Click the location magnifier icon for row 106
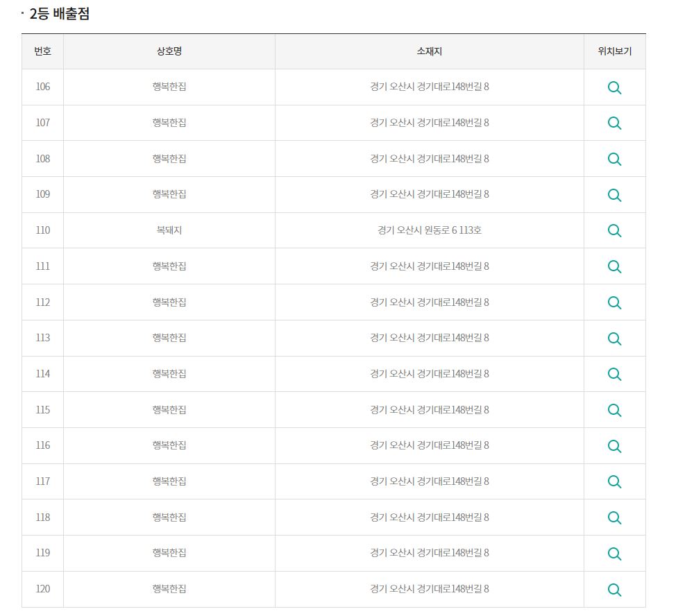 pyautogui.click(x=614, y=87)
